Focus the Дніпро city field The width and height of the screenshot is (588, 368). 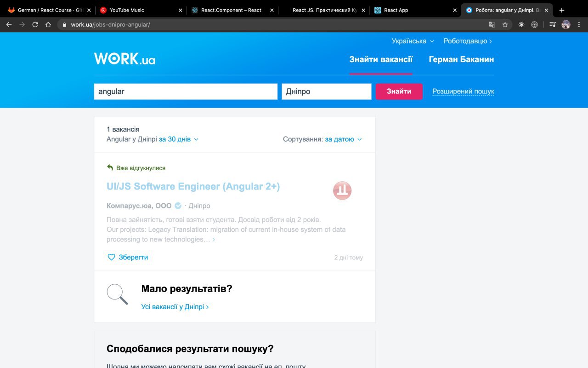click(x=327, y=92)
